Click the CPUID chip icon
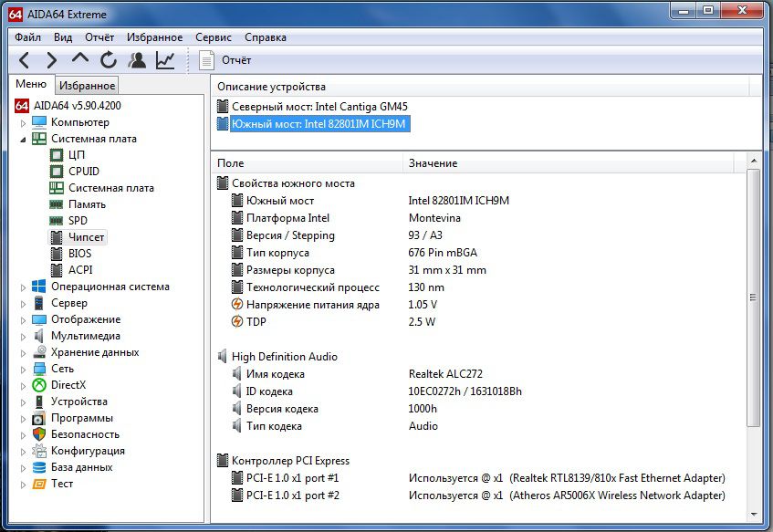Image resolution: width=773 pixels, height=532 pixels. [x=57, y=172]
